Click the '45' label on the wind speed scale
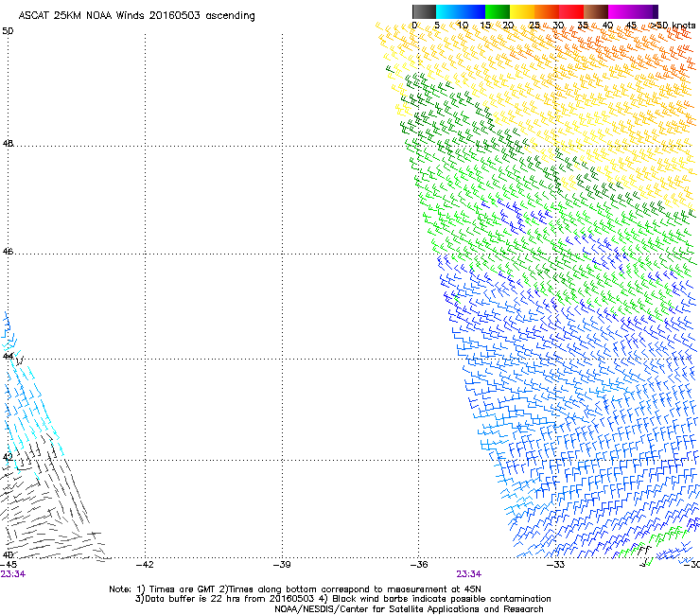This screenshot has height=615, width=700. click(x=631, y=26)
